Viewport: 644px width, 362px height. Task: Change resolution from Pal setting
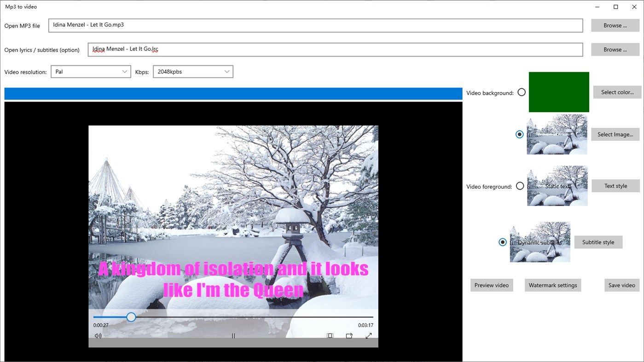pos(91,71)
